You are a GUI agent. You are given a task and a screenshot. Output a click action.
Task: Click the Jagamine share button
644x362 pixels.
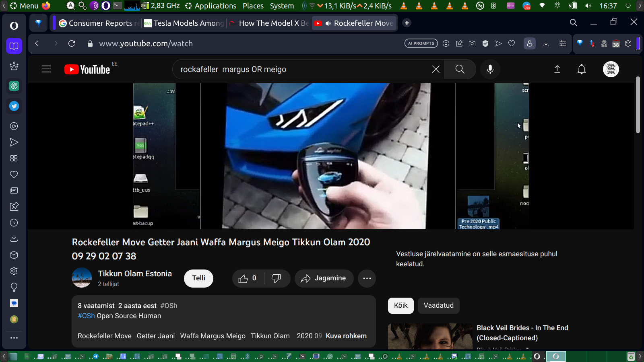(324, 278)
